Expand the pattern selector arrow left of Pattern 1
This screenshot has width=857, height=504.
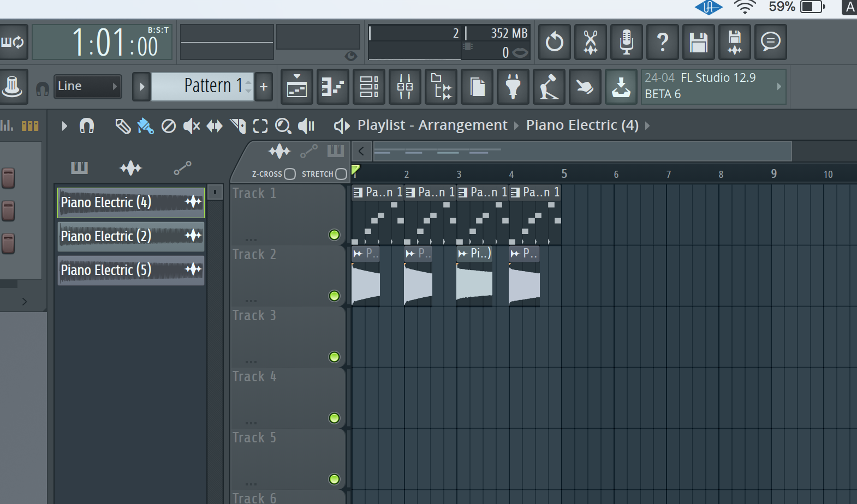(141, 87)
